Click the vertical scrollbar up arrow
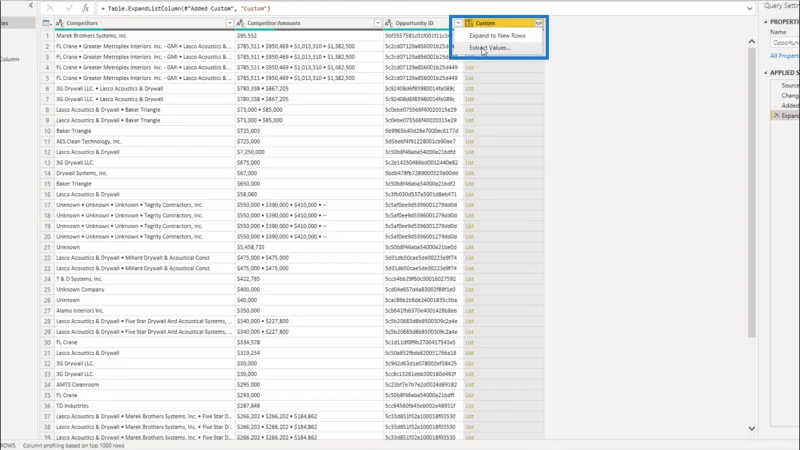The image size is (800, 450). point(752,41)
